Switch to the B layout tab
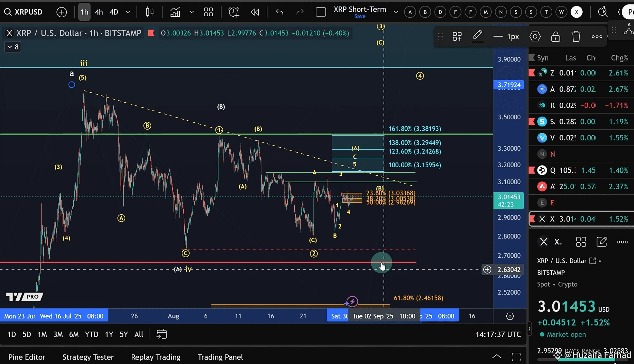 425,12
